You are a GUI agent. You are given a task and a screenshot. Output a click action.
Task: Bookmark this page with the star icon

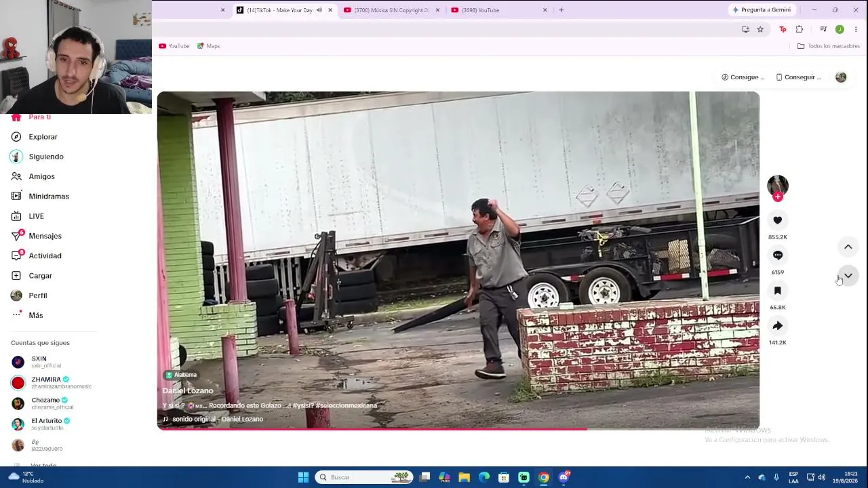760,29
